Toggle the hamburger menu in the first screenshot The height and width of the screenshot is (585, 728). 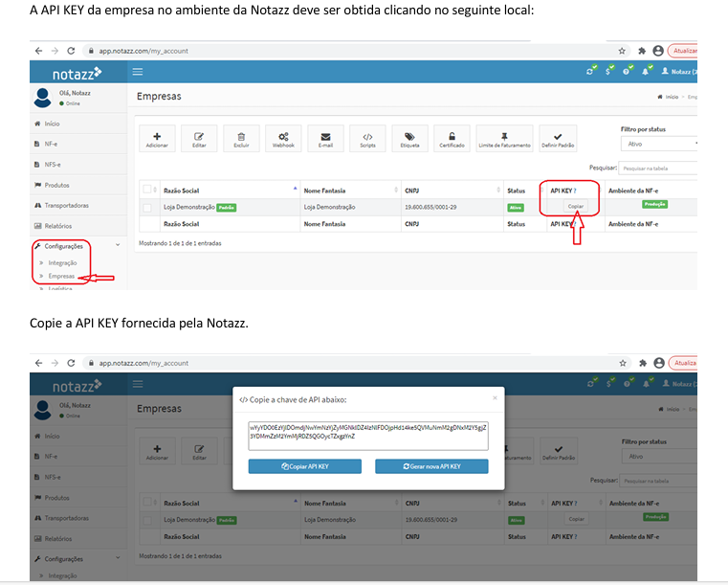pos(138,72)
